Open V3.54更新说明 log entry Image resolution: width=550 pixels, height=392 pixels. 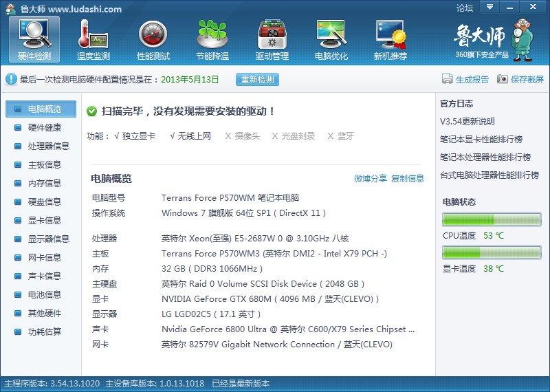click(467, 122)
